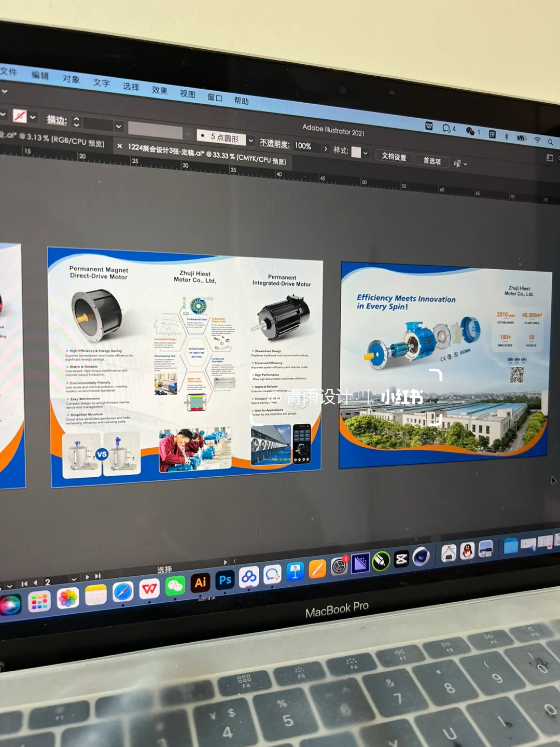Open QQ penguin icon in the Dock

click(x=467, y=551)
